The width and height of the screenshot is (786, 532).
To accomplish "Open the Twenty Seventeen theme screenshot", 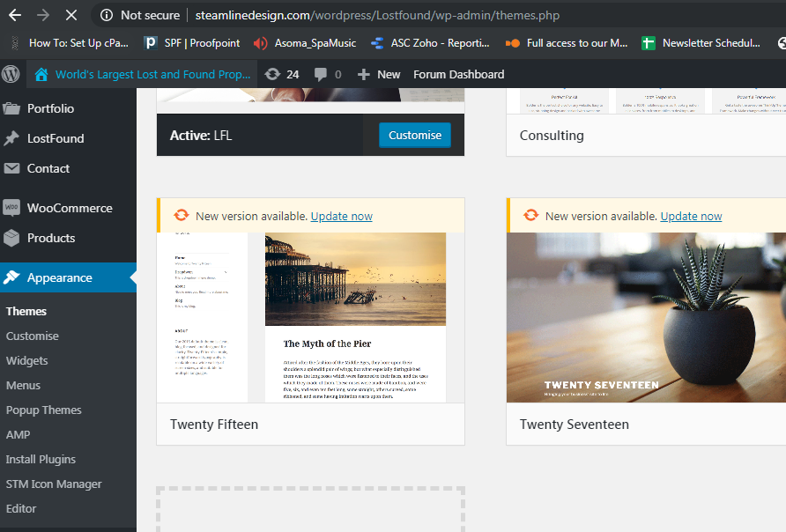I will 646,317.
